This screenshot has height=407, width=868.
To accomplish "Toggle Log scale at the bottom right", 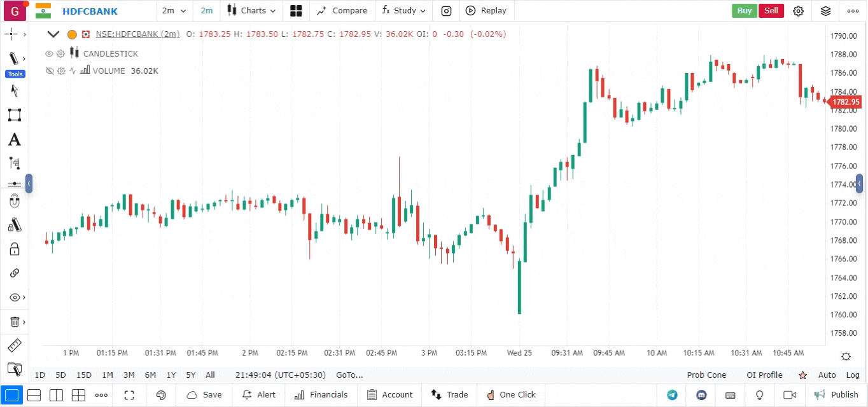I will [853, 375].
